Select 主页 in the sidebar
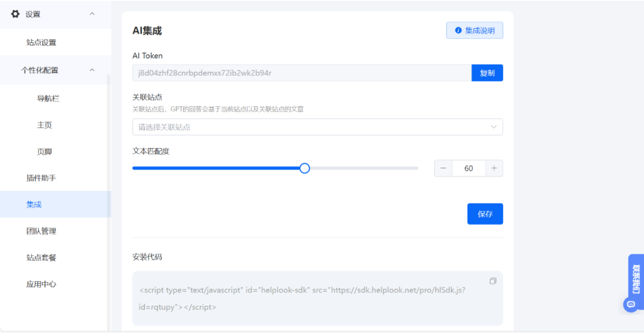This screenshot has width=644, height=333. click(44, 125)
